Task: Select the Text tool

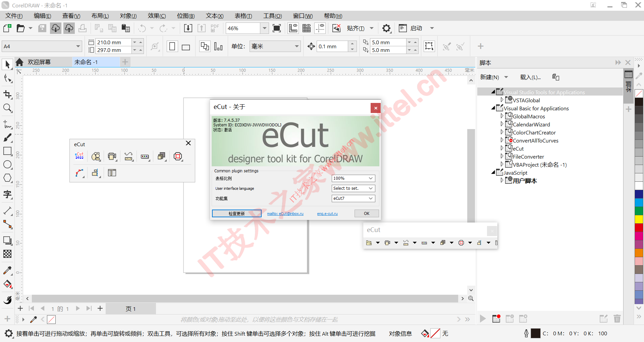Action: pos(7,194)
